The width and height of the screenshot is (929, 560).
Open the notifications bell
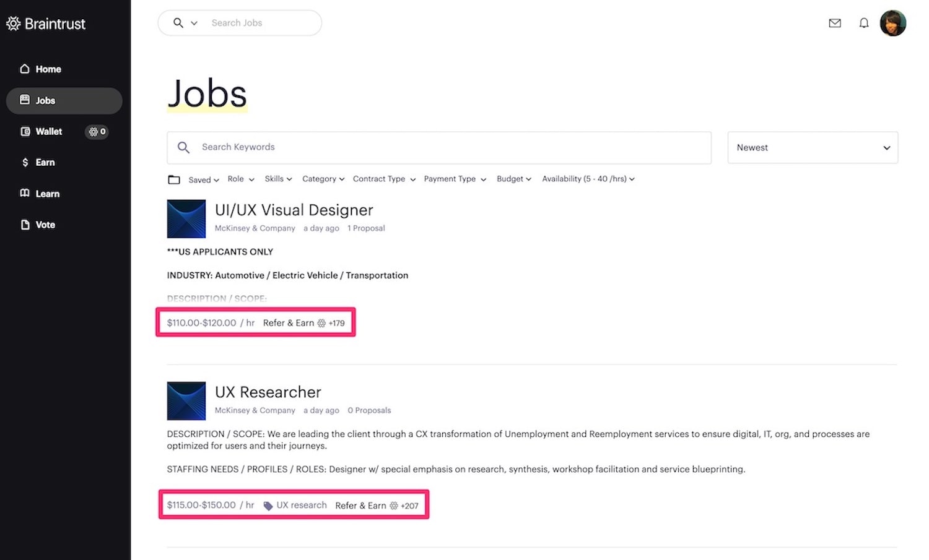coord(863,23)
